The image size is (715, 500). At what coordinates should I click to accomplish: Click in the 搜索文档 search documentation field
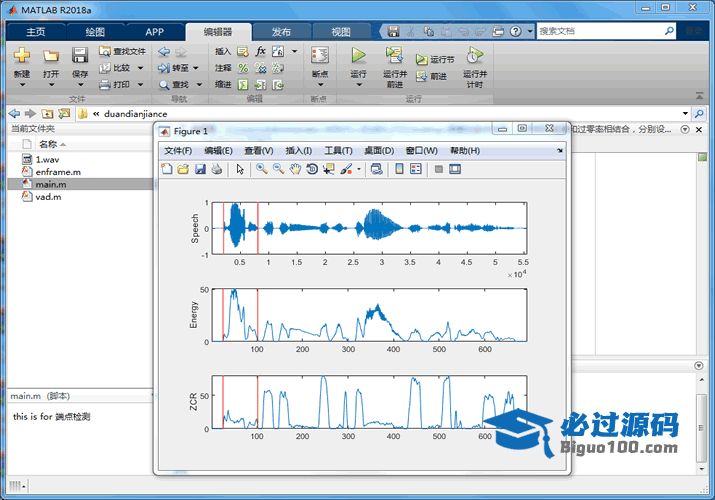(x=600, y=31)
